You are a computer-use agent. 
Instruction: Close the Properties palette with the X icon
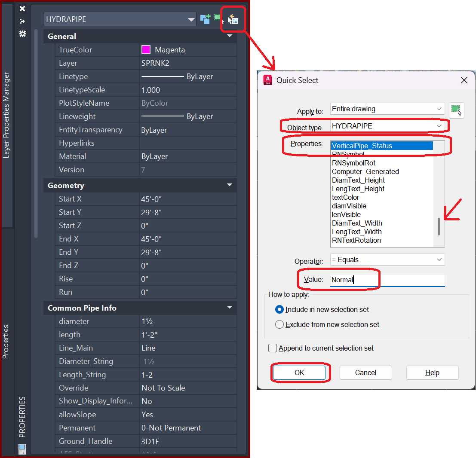(22, 9)
